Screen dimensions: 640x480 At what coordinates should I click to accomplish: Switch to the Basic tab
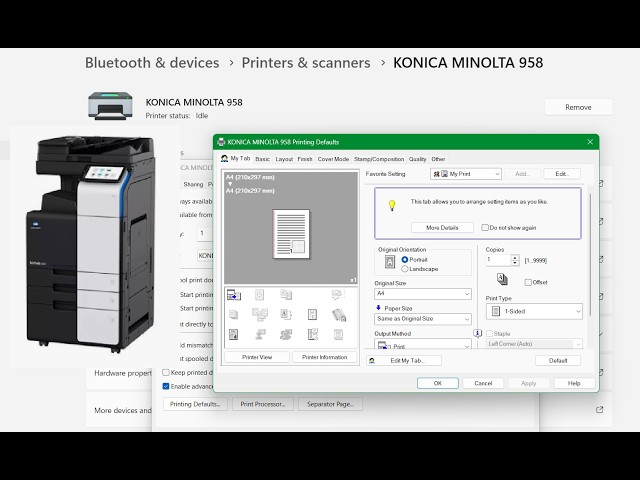(262, 159)
